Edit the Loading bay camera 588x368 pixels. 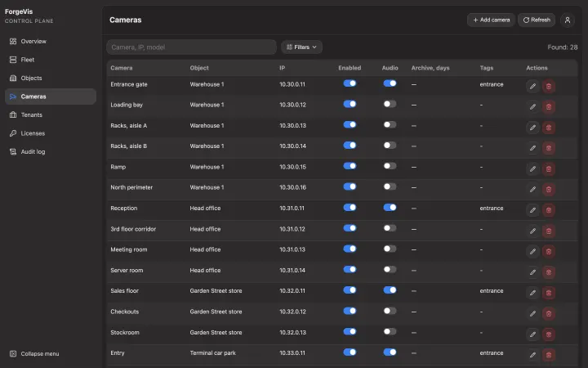[532, 107]
